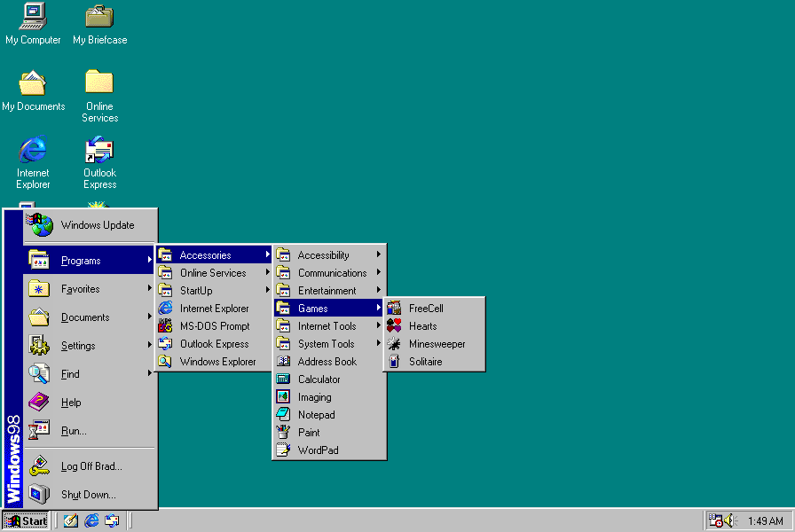Screen dimensions: 795x532
Task: Choose Outlook Express in Programs menu
Action: coord(214,343)
